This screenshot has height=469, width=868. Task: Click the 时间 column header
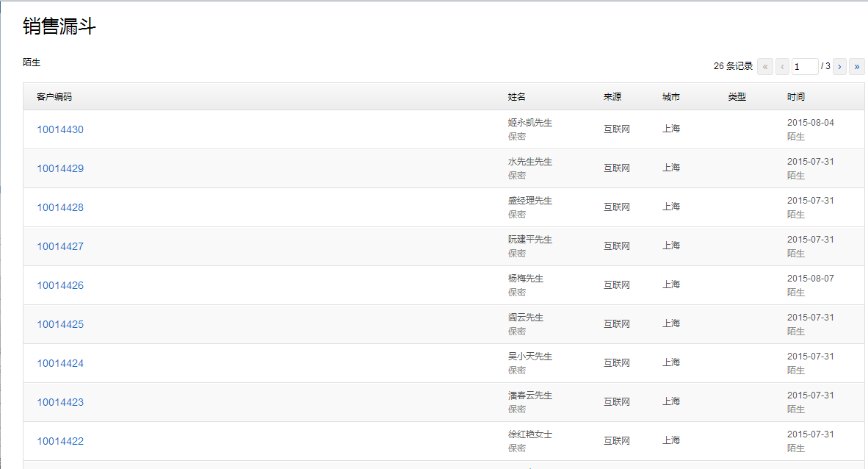click(796, 97)
